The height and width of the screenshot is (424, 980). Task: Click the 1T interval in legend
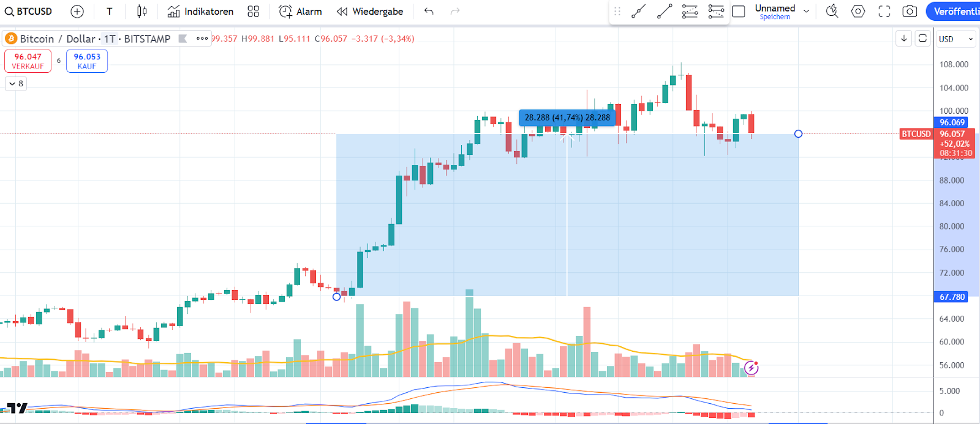pyautogui.click(x=110, y=39)
